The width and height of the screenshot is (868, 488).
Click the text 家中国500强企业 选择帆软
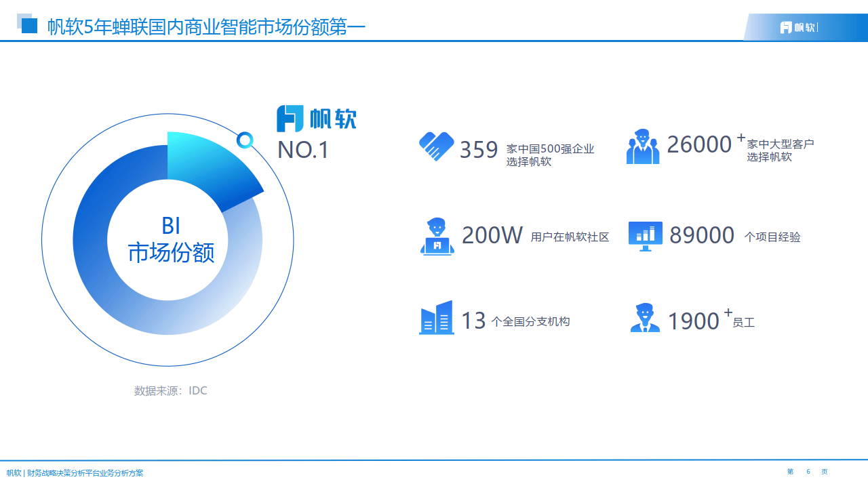(x=550, y=155)
